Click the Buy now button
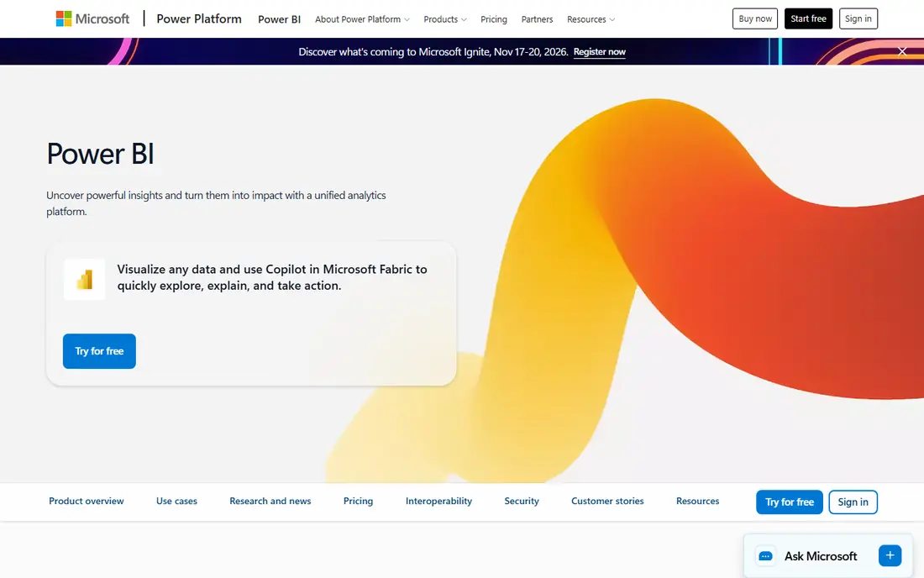This screenshot has height=578, width=924. coord(755,18)
